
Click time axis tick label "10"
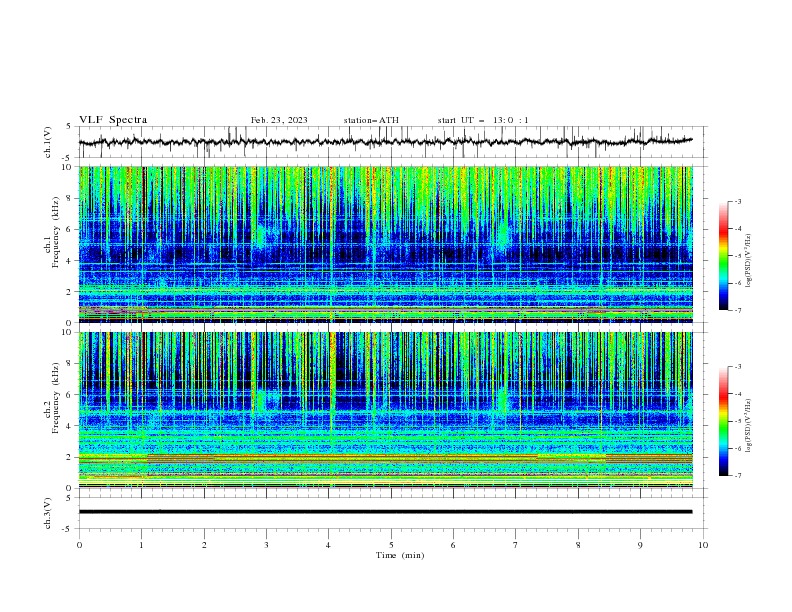[703, 545]
